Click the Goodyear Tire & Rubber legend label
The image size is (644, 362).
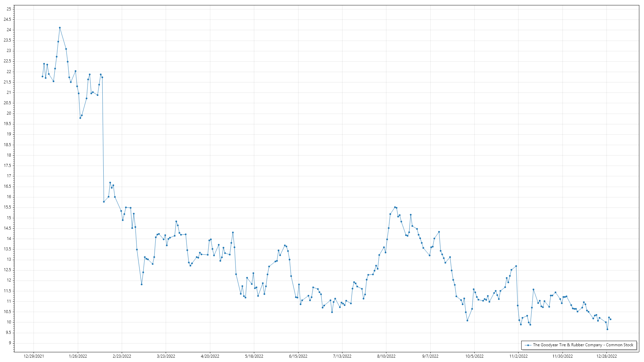click(583, 345)
